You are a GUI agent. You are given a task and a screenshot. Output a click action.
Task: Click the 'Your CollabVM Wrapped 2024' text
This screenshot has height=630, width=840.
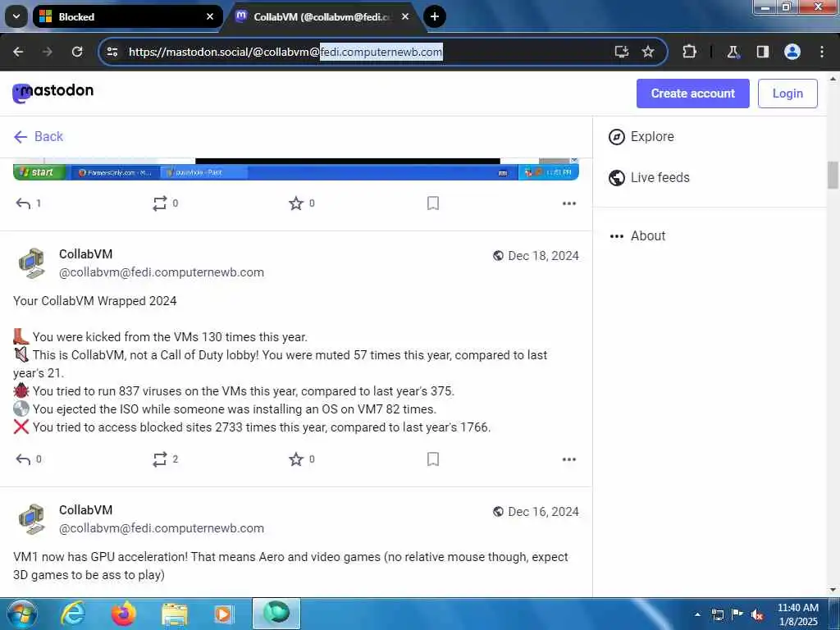point(95,301)
